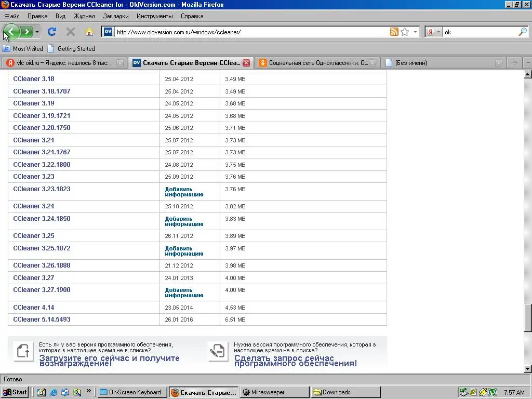Image resolution: width=532 pixels, height=399 pixels.
Task: Click the grey X stop-loading icon
Action: click(x=71, y=32)
